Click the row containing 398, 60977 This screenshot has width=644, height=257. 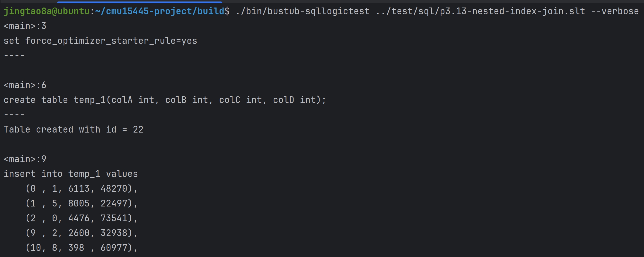pyautogui.click(x=82, y=248)
